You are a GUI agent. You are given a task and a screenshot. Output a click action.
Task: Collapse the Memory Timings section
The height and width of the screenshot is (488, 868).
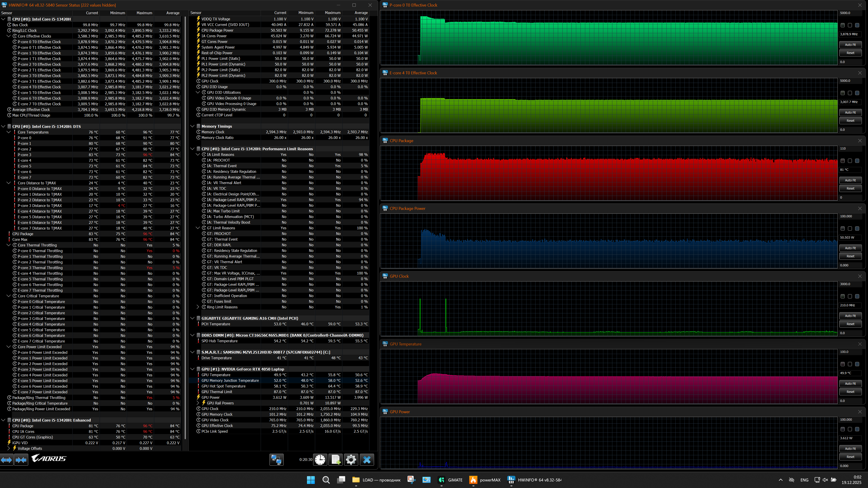pos(192,126)
